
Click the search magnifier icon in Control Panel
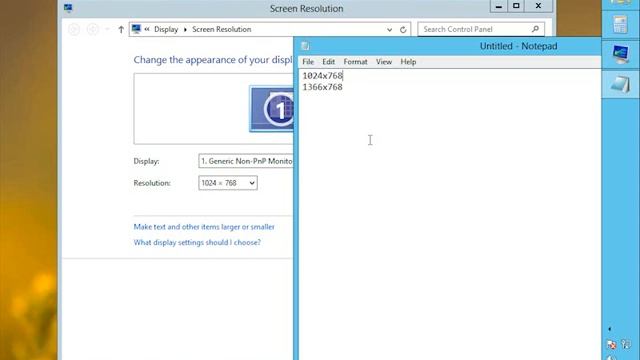[535, 29]
